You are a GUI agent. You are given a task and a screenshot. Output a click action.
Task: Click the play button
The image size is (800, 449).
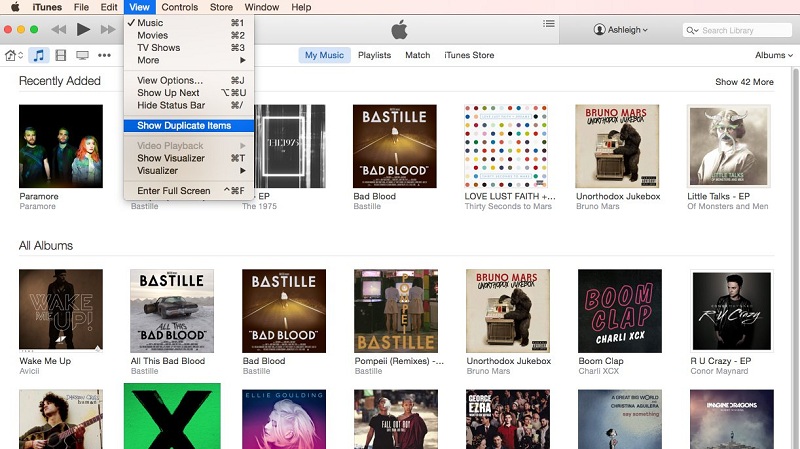coord(83,30)
